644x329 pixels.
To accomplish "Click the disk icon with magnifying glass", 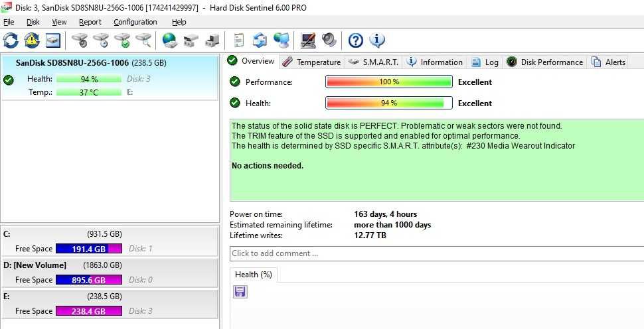I will 143,40.
